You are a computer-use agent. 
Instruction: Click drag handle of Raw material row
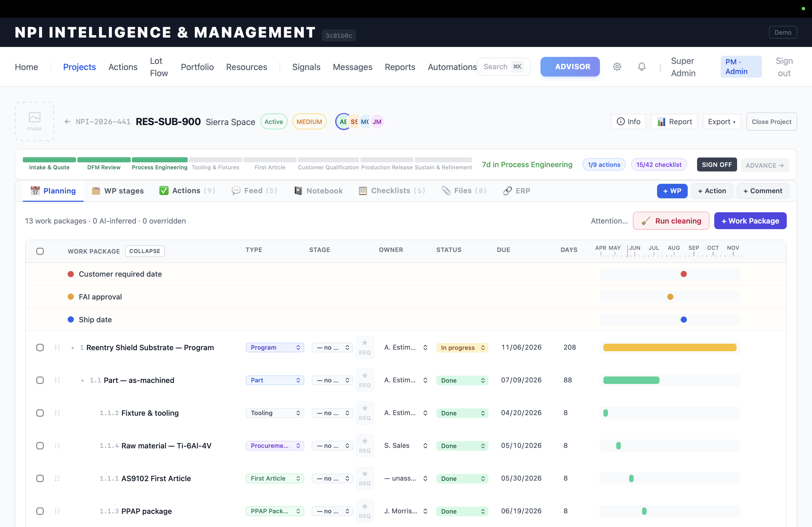tap(57, 445)
